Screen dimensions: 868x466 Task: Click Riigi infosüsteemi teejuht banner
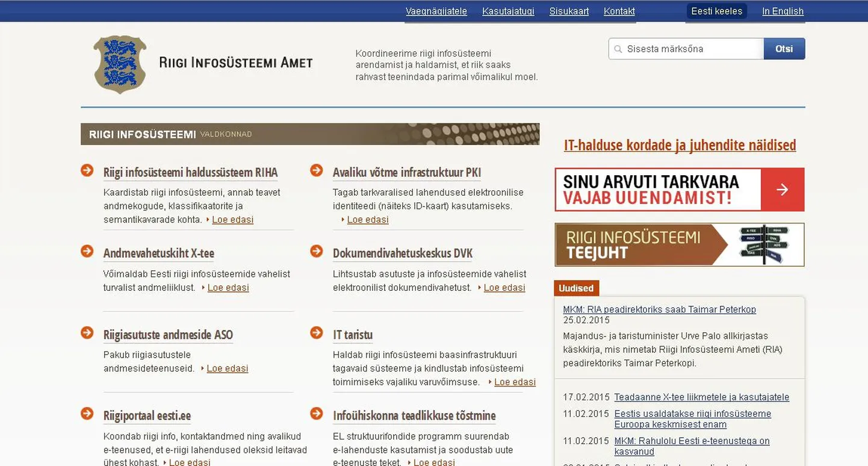point(680,244)
